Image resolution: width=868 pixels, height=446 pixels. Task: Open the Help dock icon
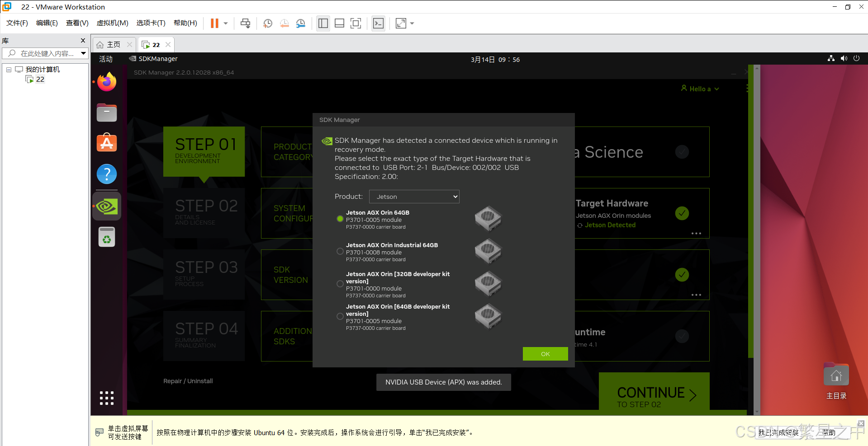(107, 174)
